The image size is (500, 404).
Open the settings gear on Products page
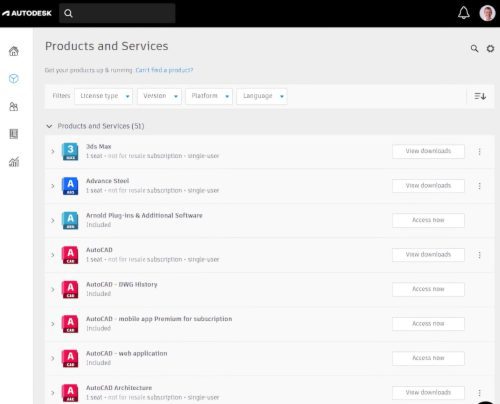tap(490, 49)
